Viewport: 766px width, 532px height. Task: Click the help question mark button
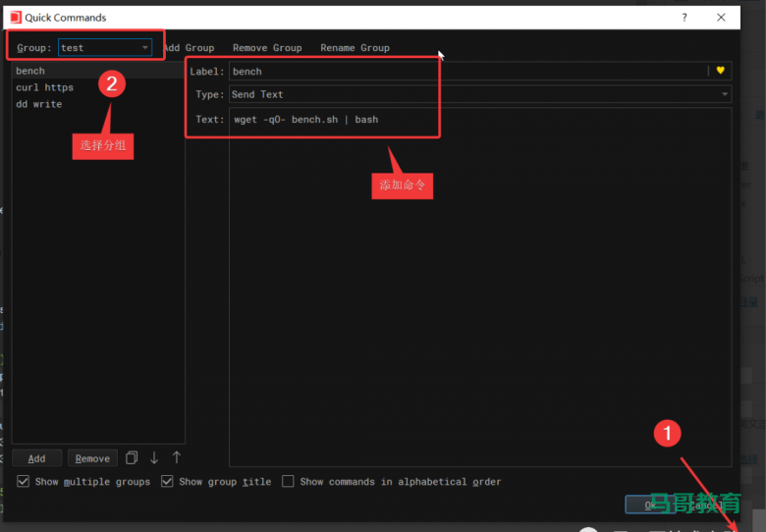click(x=684, y=18)
